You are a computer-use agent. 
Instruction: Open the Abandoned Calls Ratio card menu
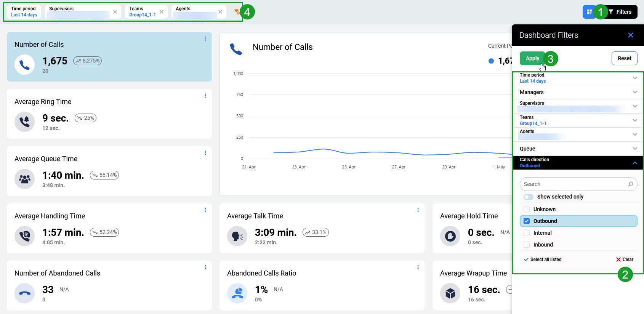[418, 267]
